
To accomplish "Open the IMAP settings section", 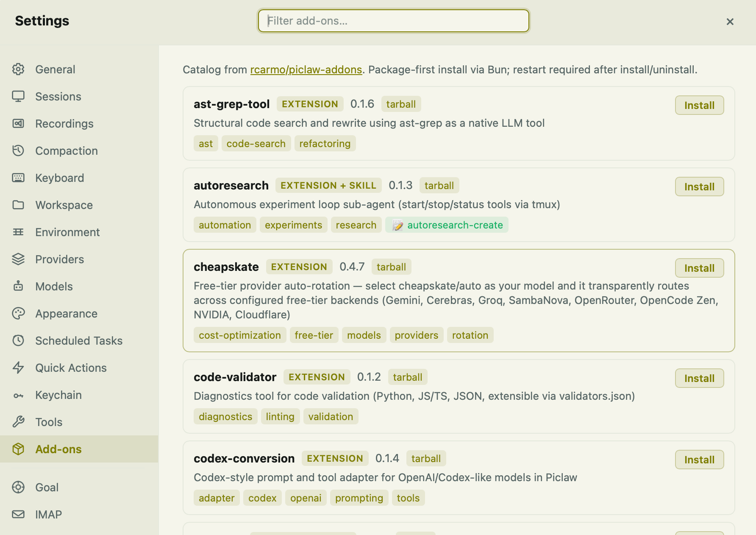I will coord(79,514).
